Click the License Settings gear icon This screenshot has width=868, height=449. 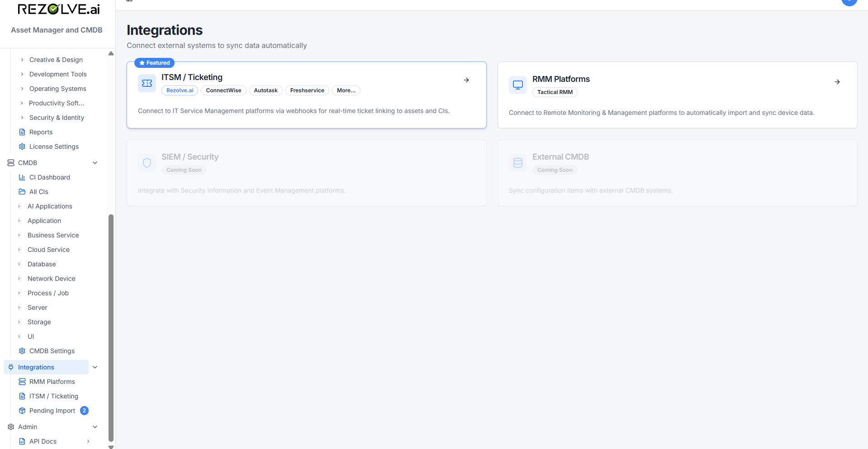point(22,147)
